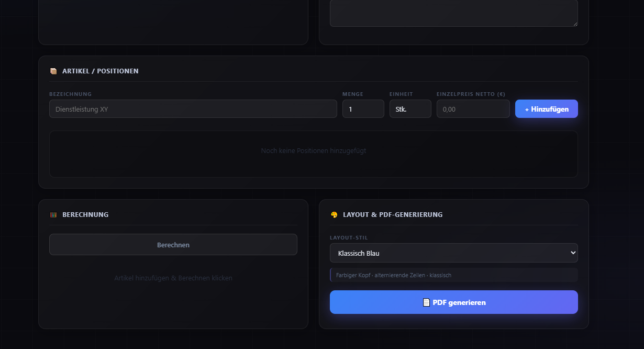Viewport: 644px width, 349px height.
Task: Focus the Bezeichnung field with Dienstleistung XY placeholder
Action: click(x=193, y=109)
